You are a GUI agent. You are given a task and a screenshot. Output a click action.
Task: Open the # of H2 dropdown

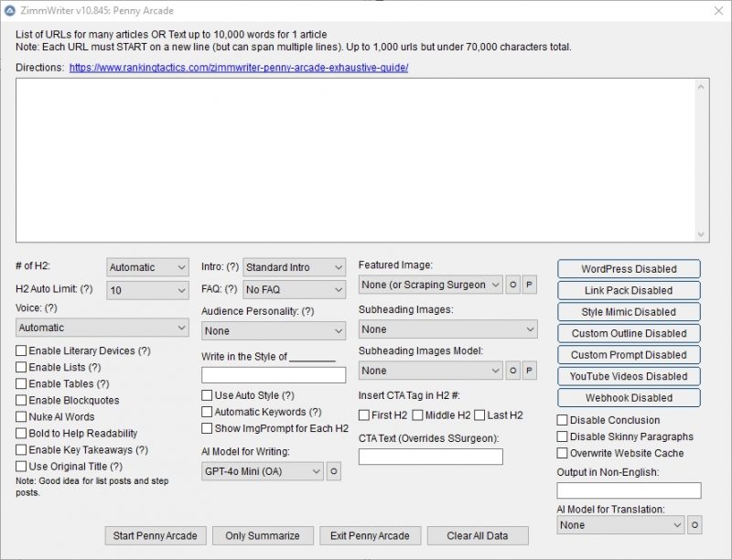tap(148, 268)
